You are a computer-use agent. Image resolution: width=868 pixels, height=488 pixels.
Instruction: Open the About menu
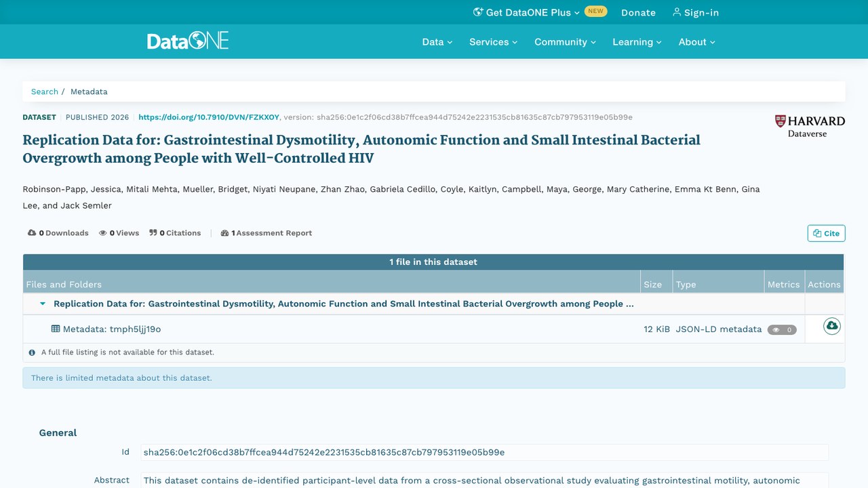pos(697,42)
